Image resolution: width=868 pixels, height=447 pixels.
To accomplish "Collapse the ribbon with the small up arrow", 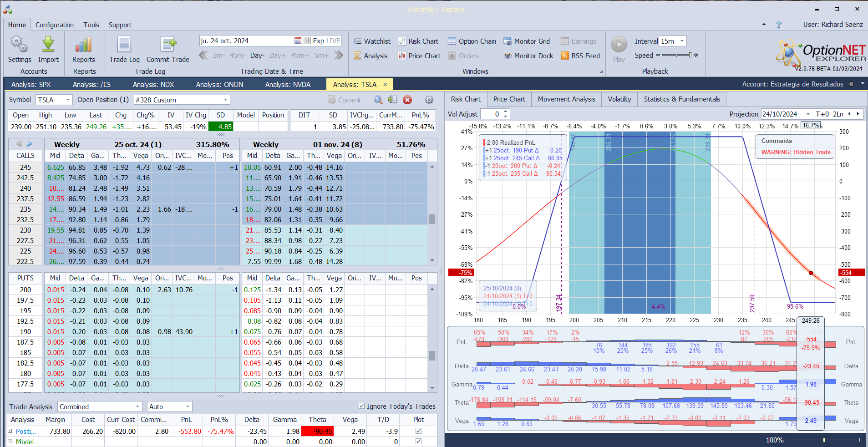I will 764,25.
